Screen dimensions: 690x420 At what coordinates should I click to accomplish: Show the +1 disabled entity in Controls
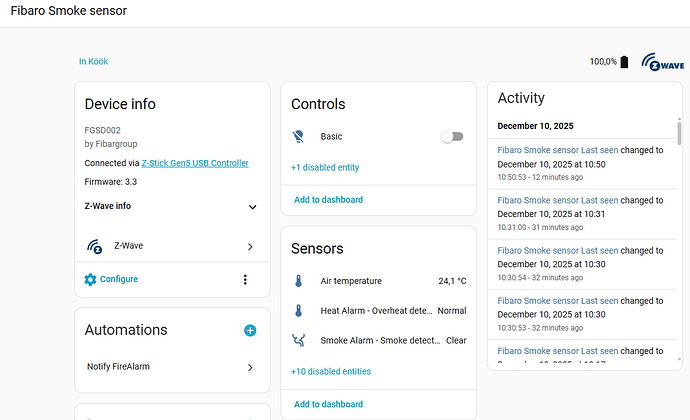(x=325, y=167)
